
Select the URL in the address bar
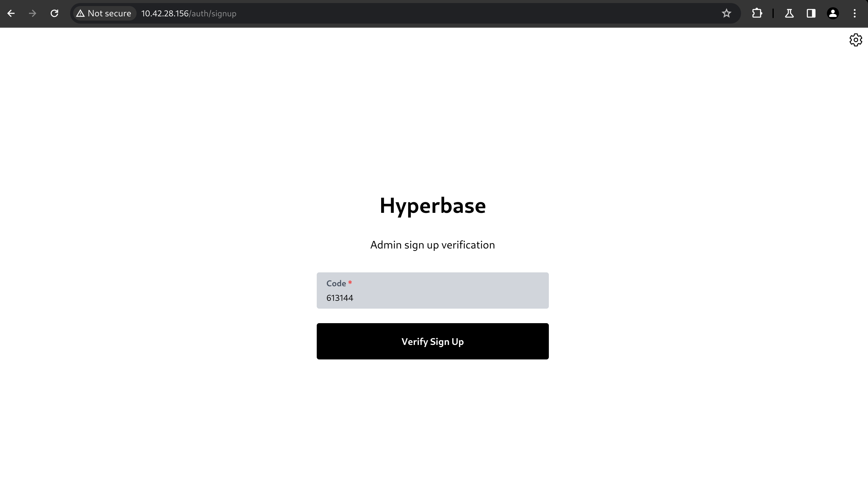[188, 14]
